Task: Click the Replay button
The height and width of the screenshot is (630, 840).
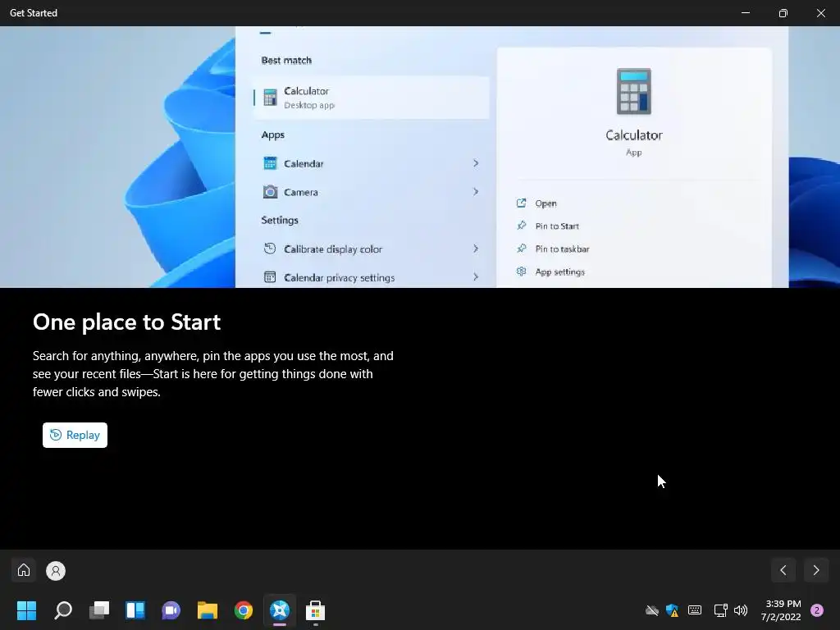Action: [75, 435]
